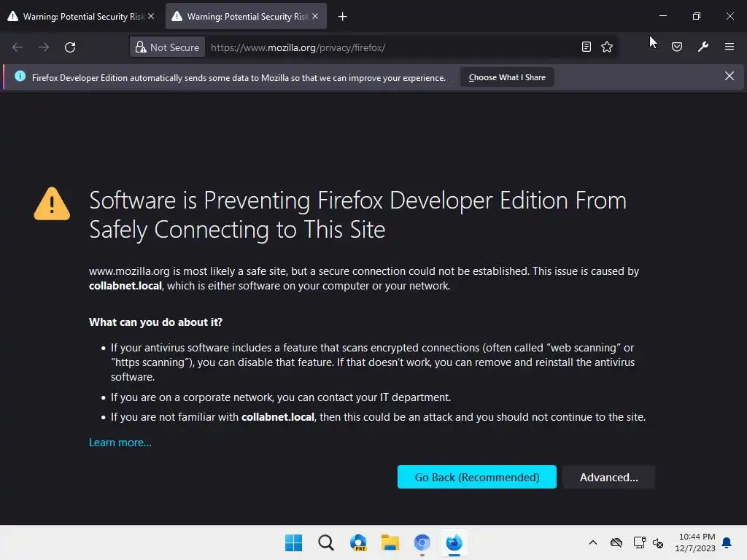The width and height of the screenshot is (747, 560).
Task: Go back to the previous page arrow
Action: (18, 47)
